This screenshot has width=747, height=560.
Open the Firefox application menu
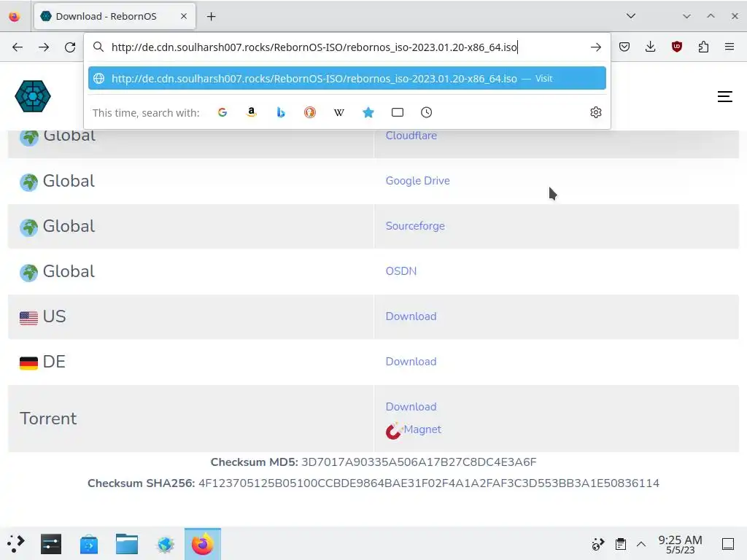729,47
